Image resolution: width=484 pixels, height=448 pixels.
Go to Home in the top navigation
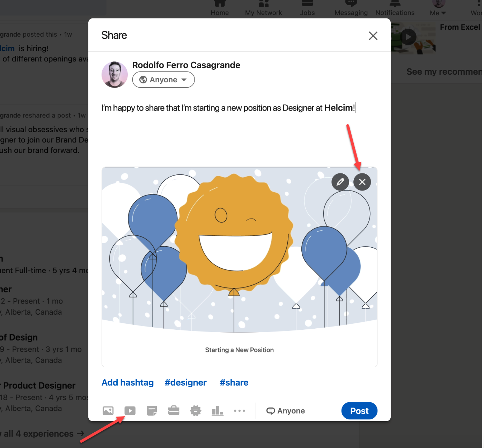(220, 9)
